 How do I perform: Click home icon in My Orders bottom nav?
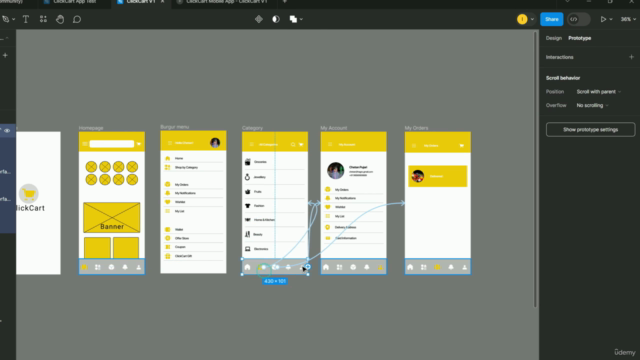tap(410, 267)
